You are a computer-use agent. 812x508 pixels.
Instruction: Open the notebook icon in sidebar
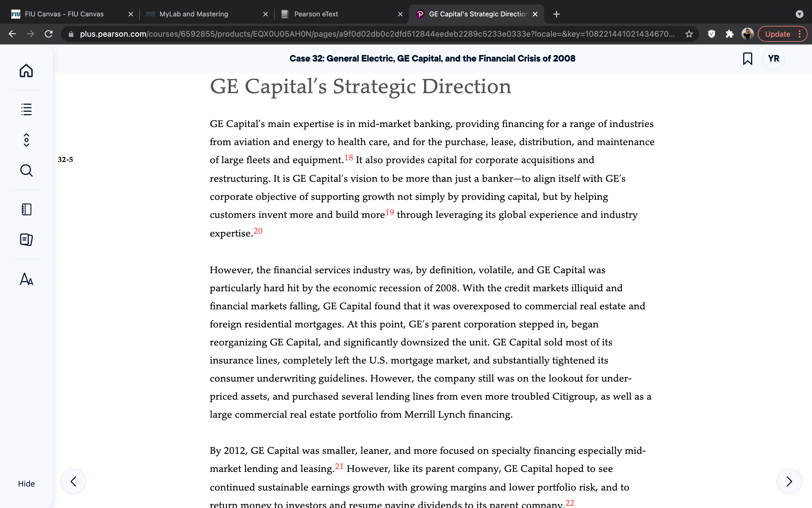[26, 209]
